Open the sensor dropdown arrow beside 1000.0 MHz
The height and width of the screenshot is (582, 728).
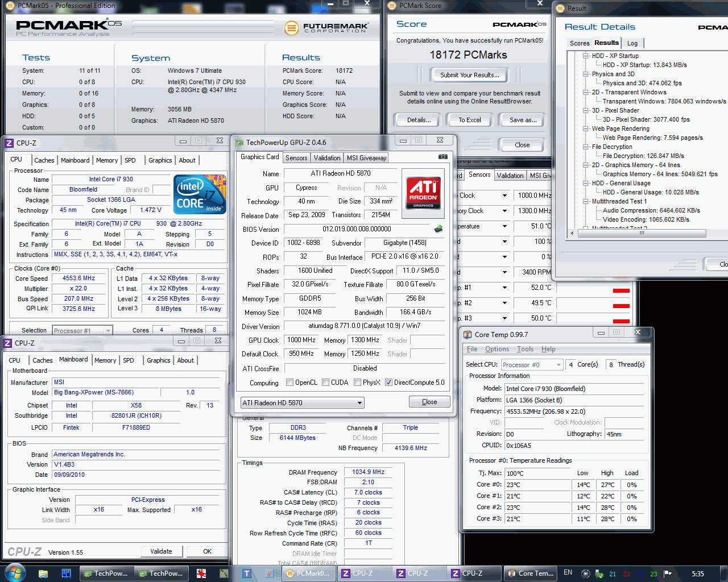click(x=504, y=196)
